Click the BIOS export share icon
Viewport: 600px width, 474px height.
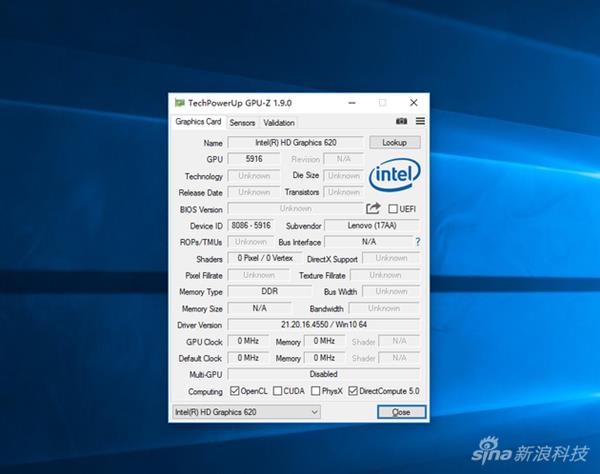coord(373,208)
